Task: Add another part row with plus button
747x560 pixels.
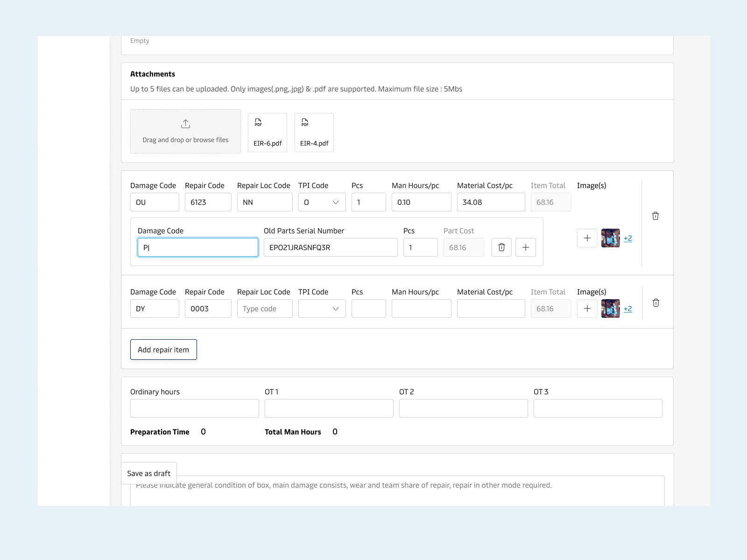Action: pos(526,247)
